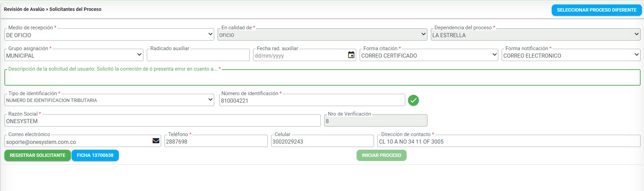The height and width of the screenshot is (191, 644).
Task: Click the Iniciar Proceso button
Action: 381,155
